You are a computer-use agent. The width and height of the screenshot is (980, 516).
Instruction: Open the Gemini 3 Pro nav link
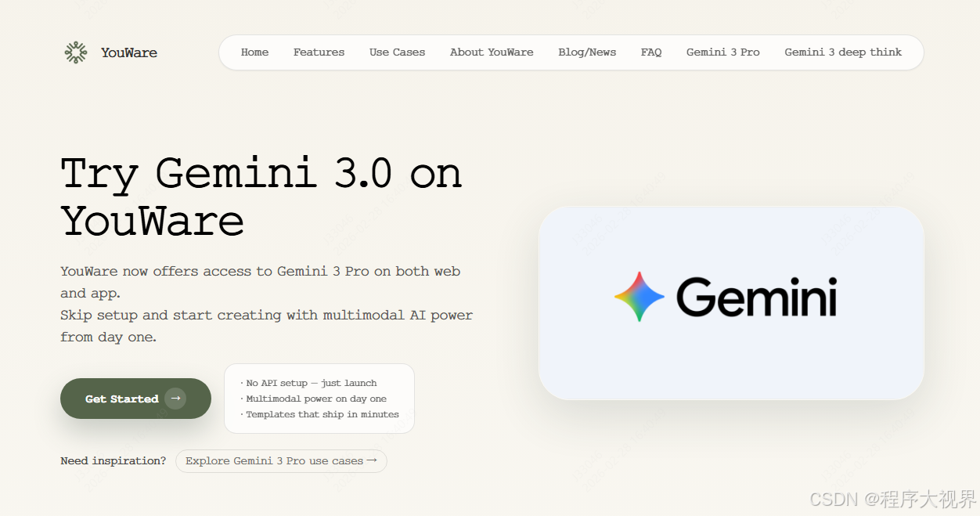[x=723, y=52]
